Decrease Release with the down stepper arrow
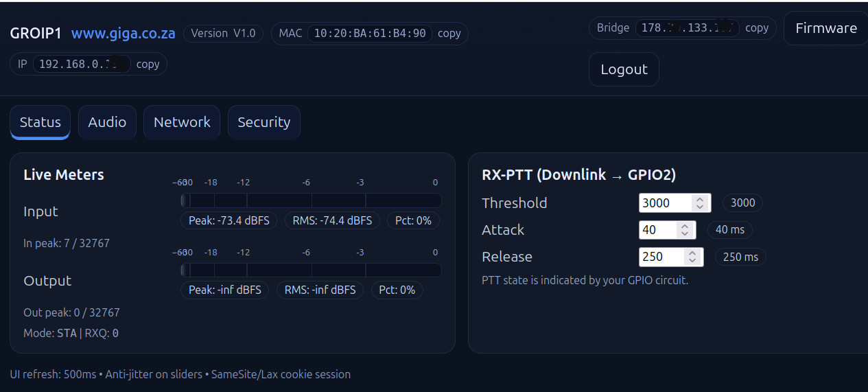 692,260
